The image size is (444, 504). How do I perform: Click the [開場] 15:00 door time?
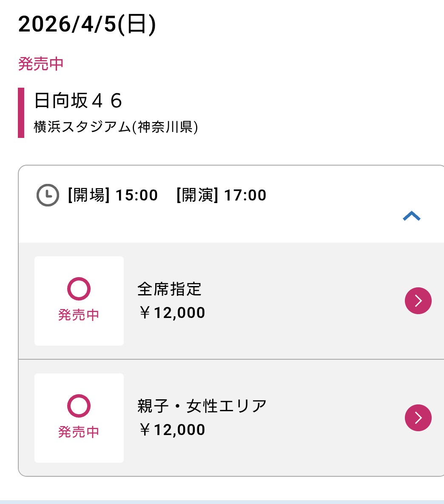click(x=113, y=195)
